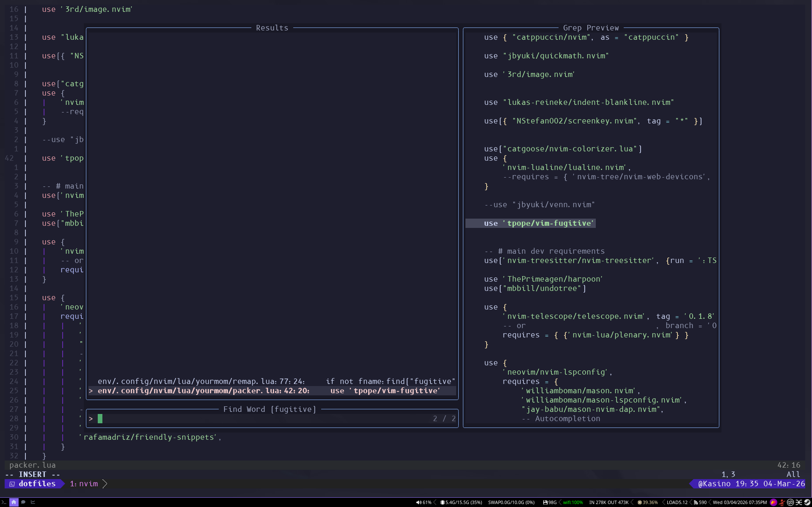
Task: Click the muted microphone tray icon
Action: point(782,502)
